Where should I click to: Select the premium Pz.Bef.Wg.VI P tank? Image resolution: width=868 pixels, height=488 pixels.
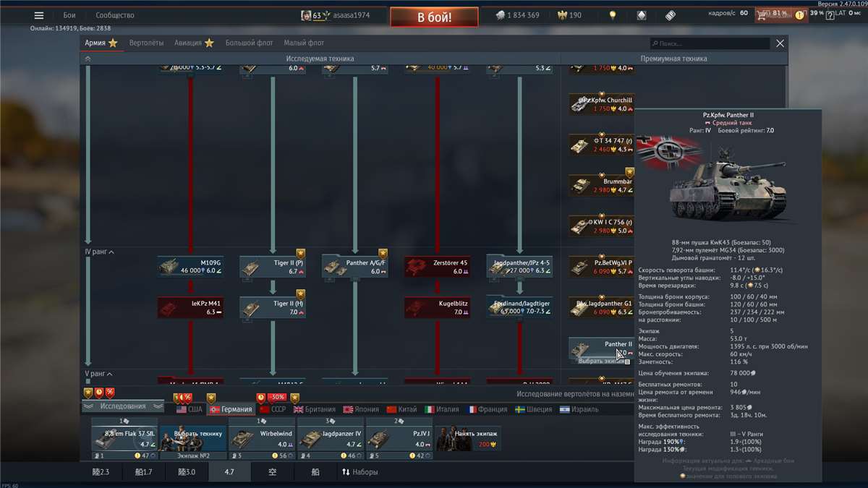pyautogui.click(x=601, y=267)
